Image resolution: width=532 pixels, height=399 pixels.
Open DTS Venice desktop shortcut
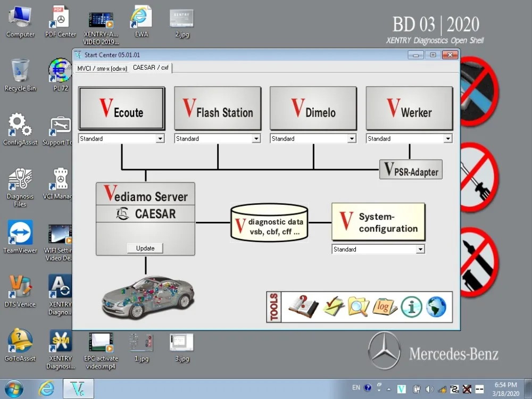20,291
